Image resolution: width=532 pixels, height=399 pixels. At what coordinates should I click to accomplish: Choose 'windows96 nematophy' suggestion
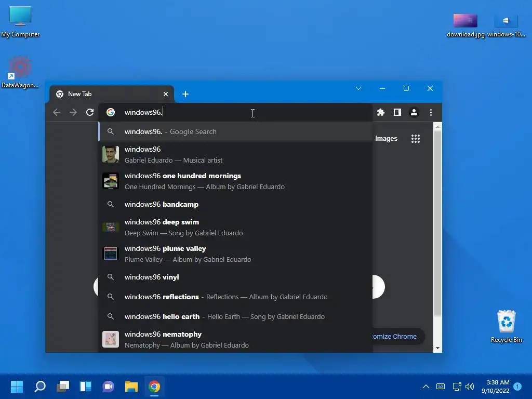(235, 340)
